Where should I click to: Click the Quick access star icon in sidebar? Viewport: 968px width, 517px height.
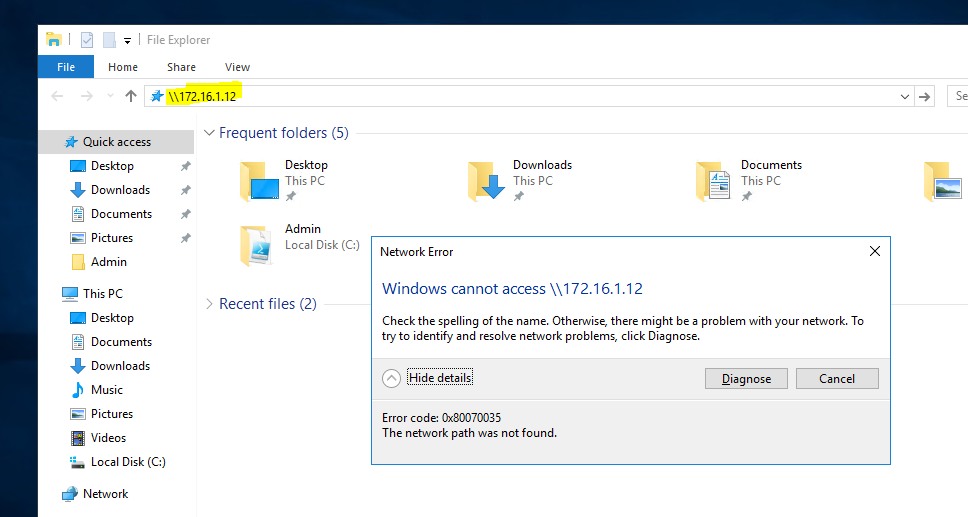click(72, 142)
